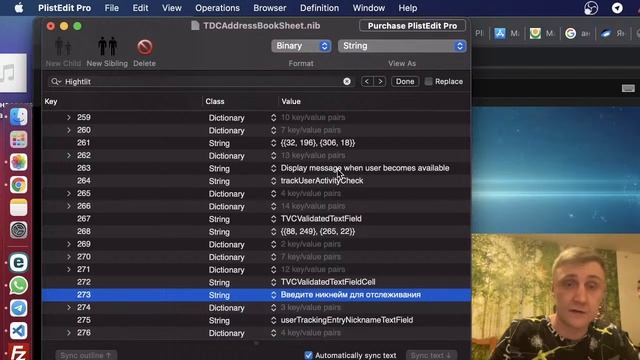Click the Purchase PlistEdit Pro button
Image resolution: width=640 pixels, height=360 pixels.
click(x=412, y=26)
